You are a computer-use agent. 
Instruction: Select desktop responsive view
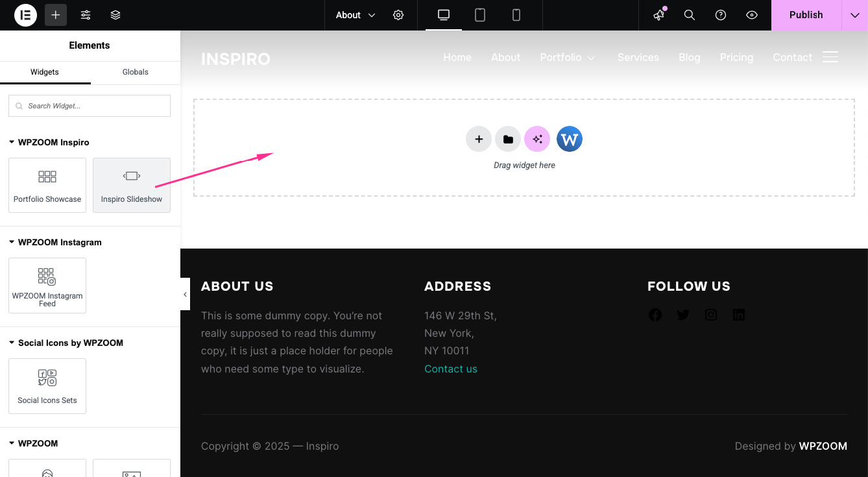444,15
